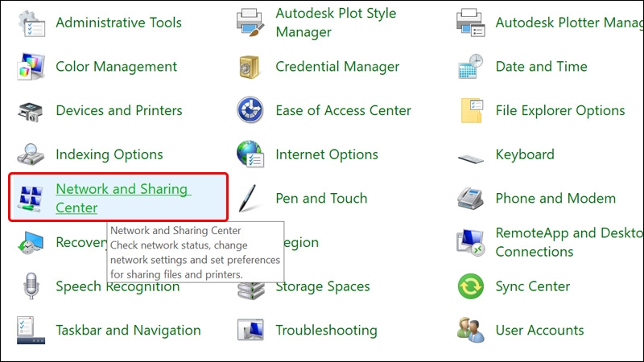Image resolution: width=644 pixels, height=362 pixels.
Task: Click the Keyboard label
Action: pyautogui.click(x=525, y=154)
